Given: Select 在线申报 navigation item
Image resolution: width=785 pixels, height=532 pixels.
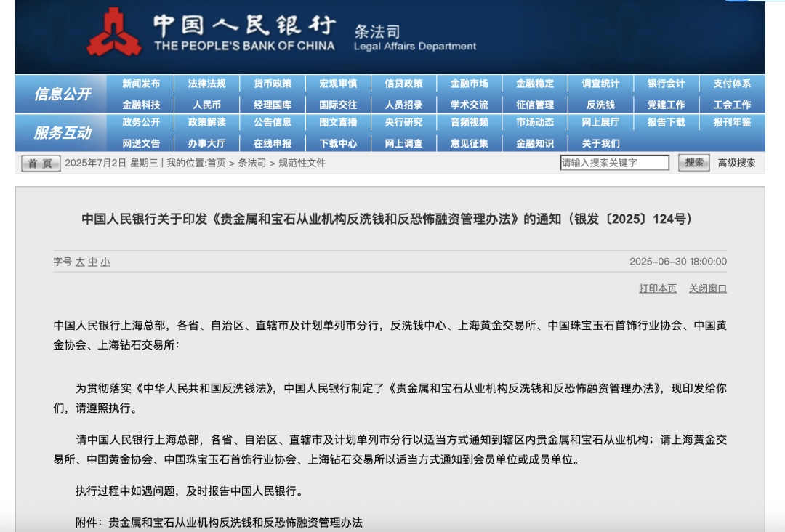Looking at the screenshot, I should point(273,144).
